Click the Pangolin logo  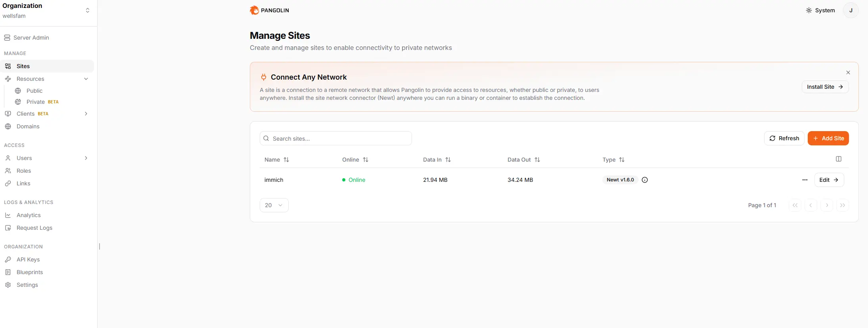coord(269,10)
